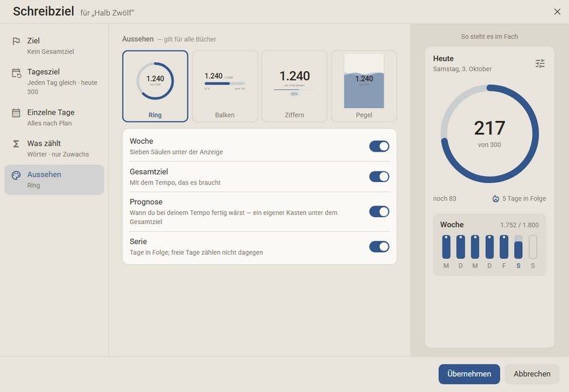Click the 'So steht es im Fach' caption
569x392 pixels.
489,37
